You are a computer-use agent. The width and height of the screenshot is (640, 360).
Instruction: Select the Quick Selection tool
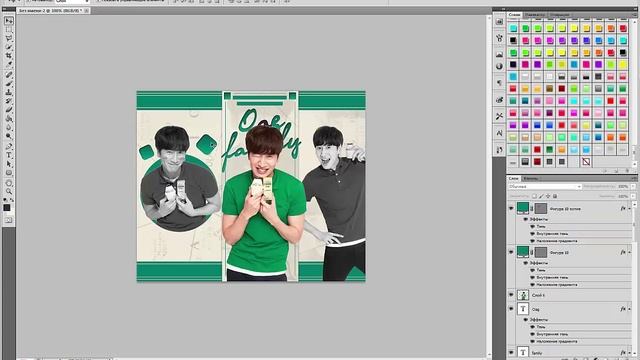pos(9,47)
